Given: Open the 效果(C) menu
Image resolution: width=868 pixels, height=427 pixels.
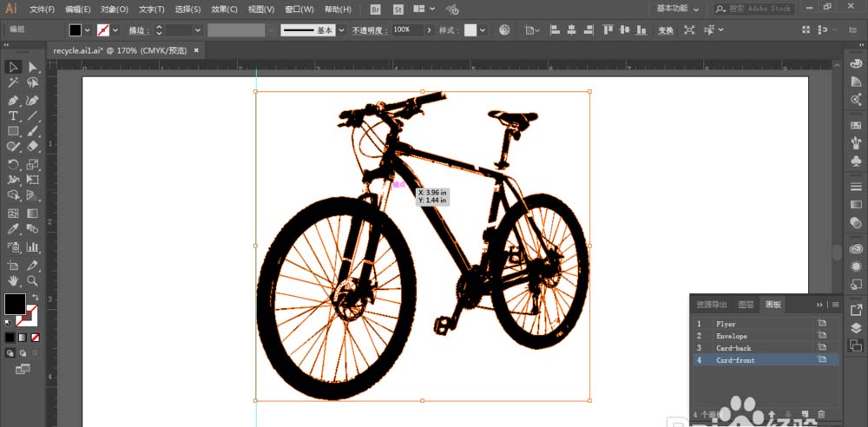Looking at the screenshot, I should coord(224,10).
